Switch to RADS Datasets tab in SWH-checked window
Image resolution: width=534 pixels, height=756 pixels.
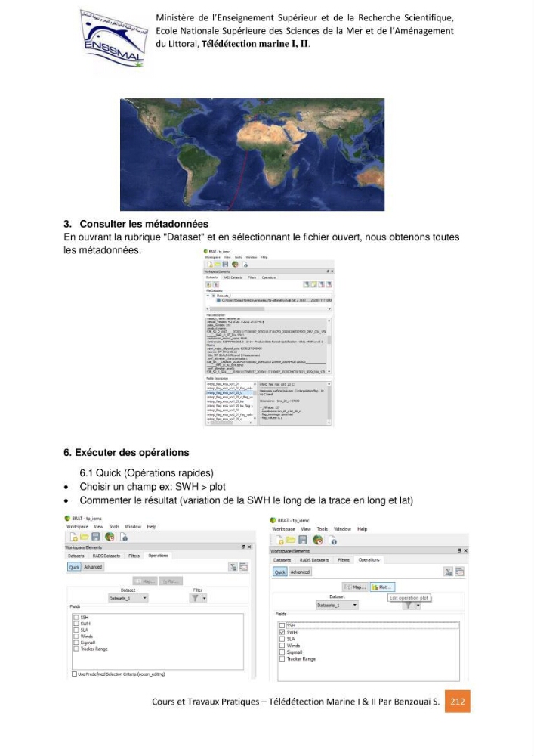[x=314, y=560]
